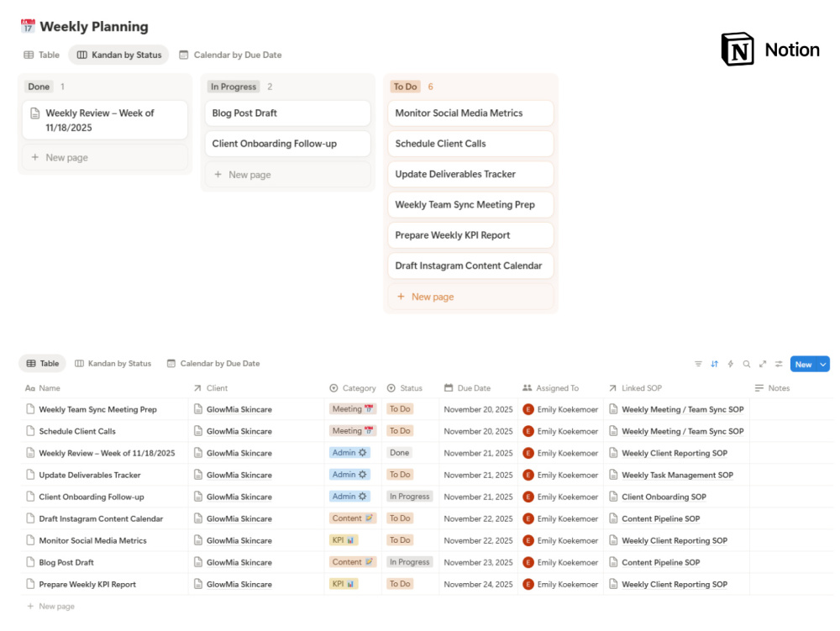Click due date November 23, 2025 cell
This screenshot has width=840, height=631.
[x=478, y=562]
